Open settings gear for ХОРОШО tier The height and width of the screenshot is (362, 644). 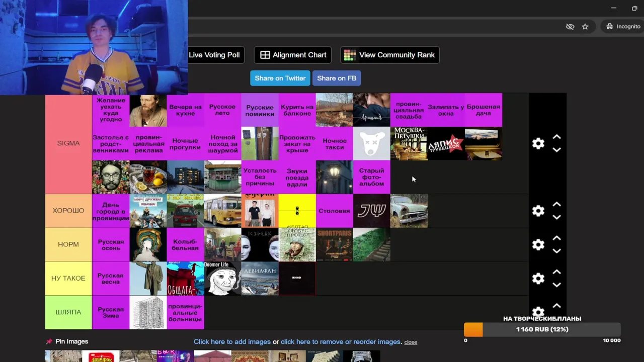(x=538, y=211)
